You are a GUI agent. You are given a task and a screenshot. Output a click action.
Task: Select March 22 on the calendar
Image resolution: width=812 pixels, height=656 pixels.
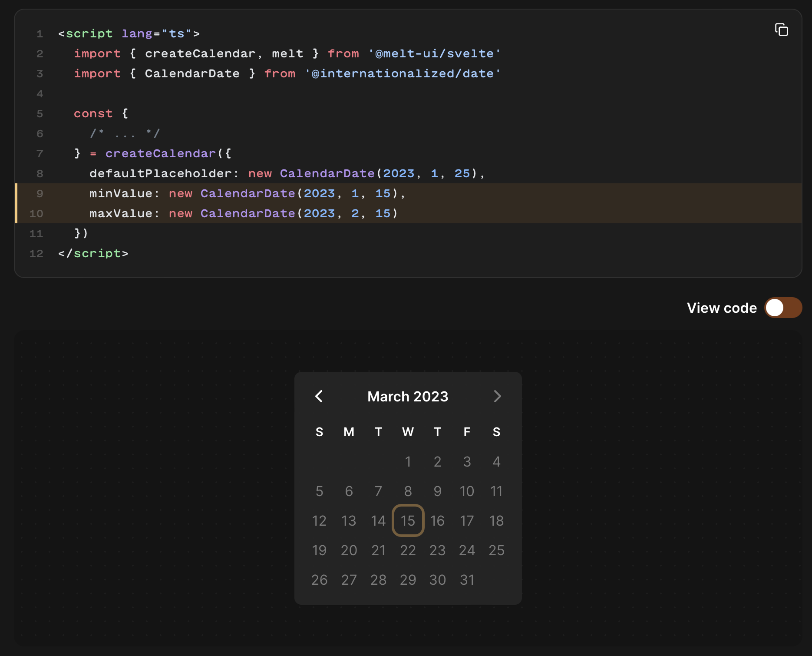408,550
